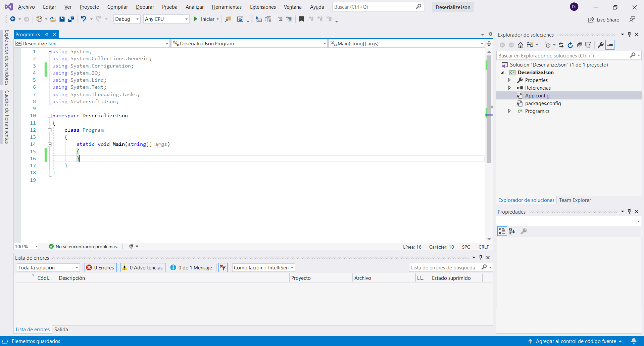
Task: Toggle the 0 Advertencias filter
Action: coord(143,268)
